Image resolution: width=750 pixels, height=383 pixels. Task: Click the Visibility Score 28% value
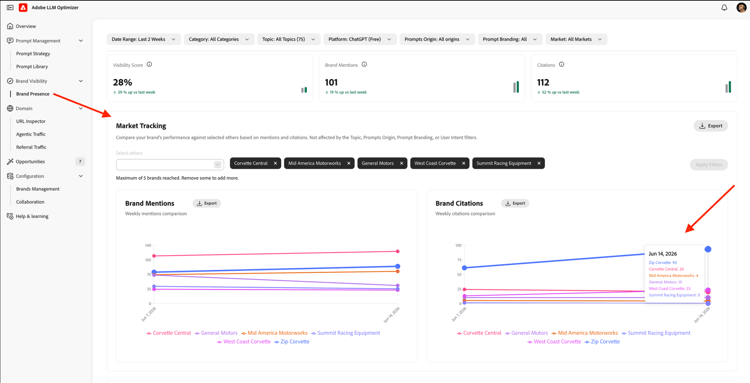[x=122, y=82]
